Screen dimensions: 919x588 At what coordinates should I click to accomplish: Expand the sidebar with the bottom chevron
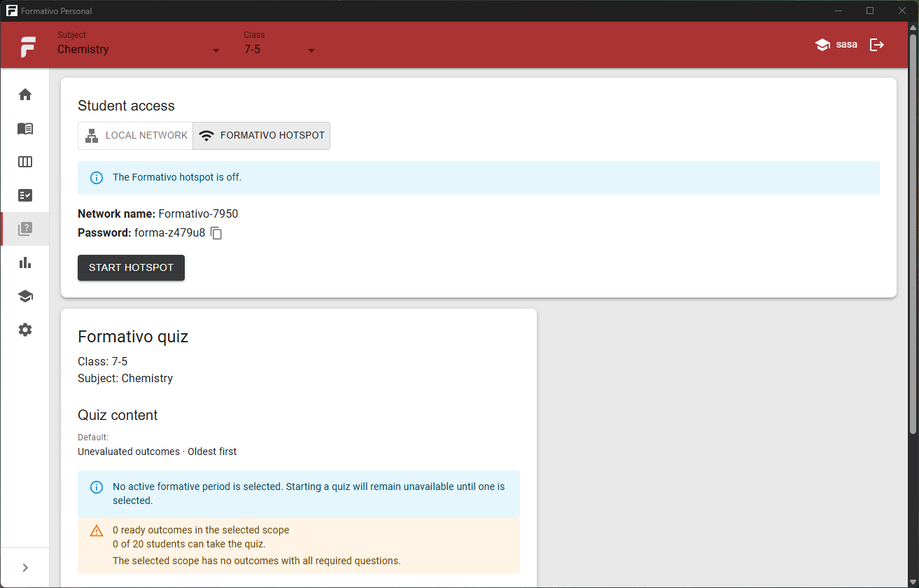[x=25, y=568]
